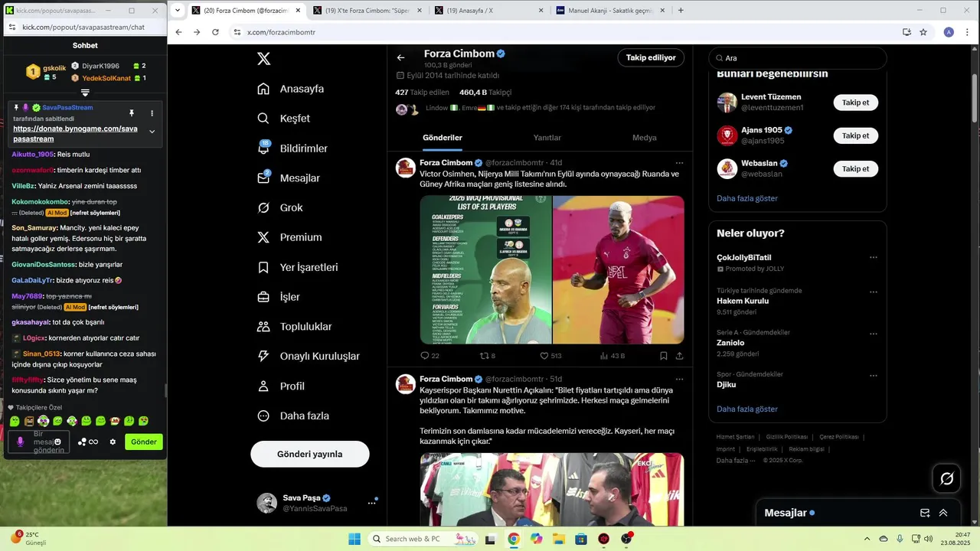980x551 pixels.
Task: Click the Ara search field
Action: (797, 58)
